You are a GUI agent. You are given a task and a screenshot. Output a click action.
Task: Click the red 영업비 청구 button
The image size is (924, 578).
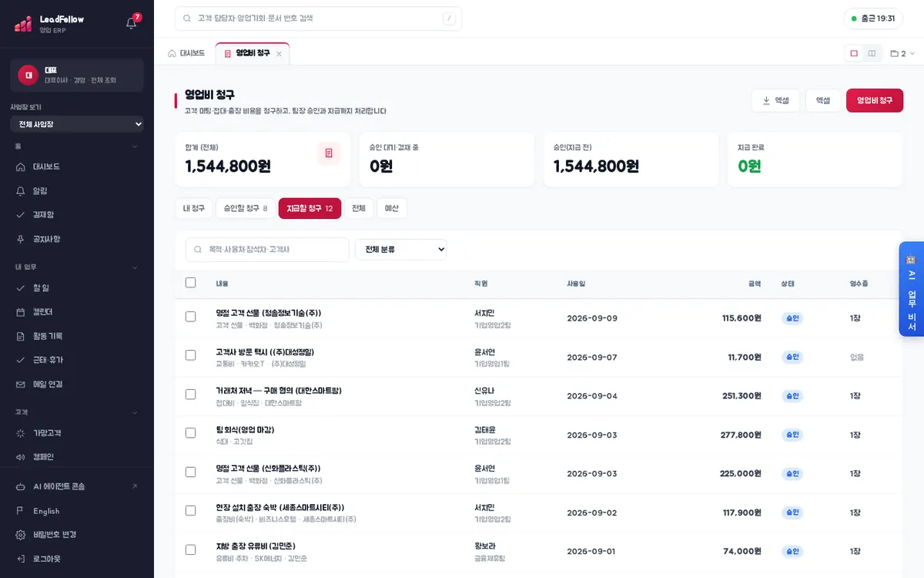pos(875,100)
